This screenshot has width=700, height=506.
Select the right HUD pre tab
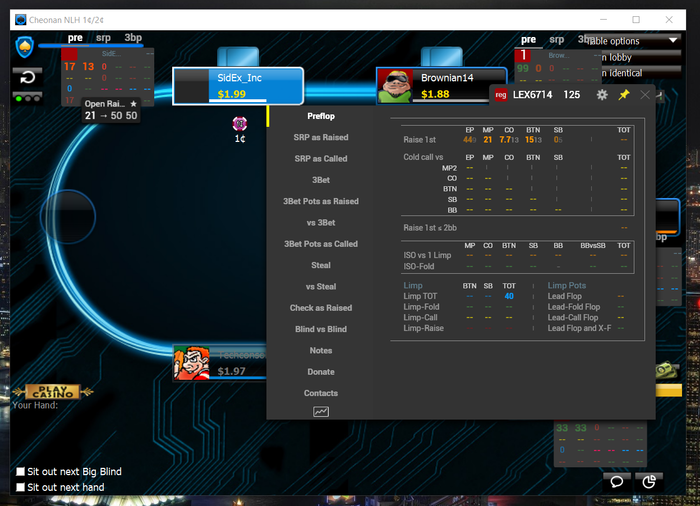point(529,40)
